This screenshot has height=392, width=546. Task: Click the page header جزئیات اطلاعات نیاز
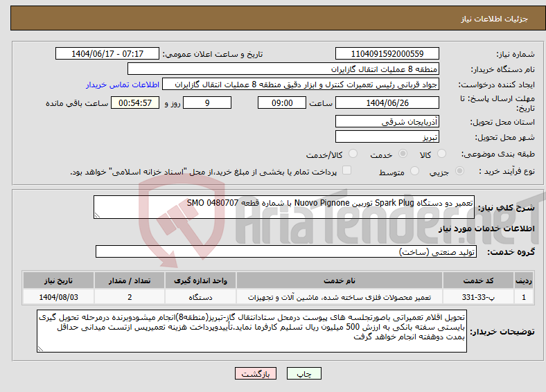pos(495,19)
